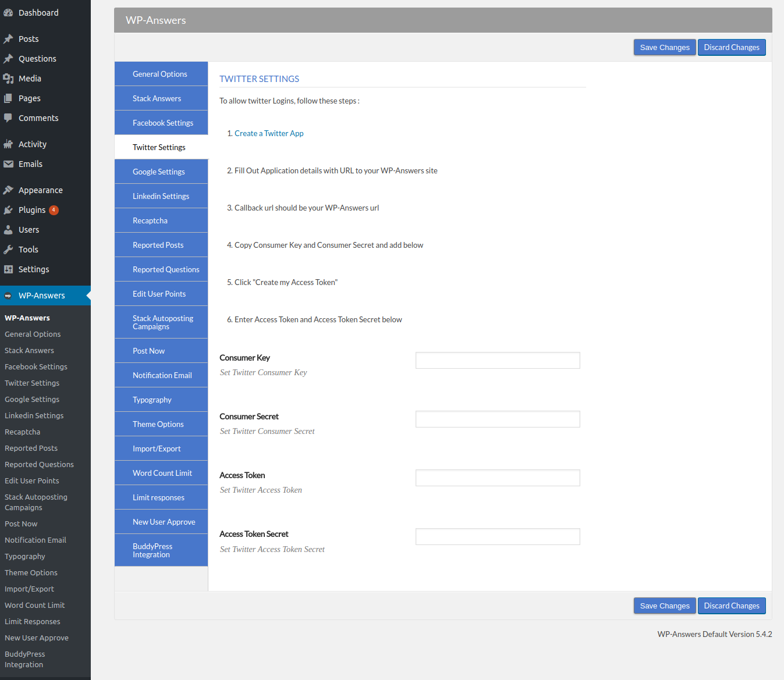Open Stack Autoposting Campaigns tab

(161, 322)
